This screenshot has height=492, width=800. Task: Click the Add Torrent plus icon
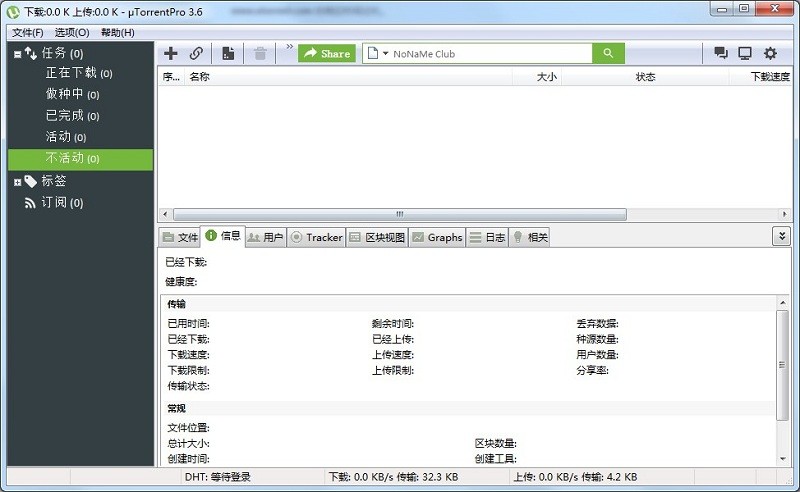(171, 53)
